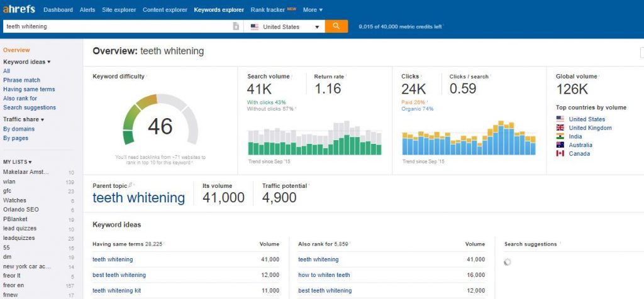Screen dimensions: 644x299
Task: Click the United States flag under Top countries
Action: (560, 119)
